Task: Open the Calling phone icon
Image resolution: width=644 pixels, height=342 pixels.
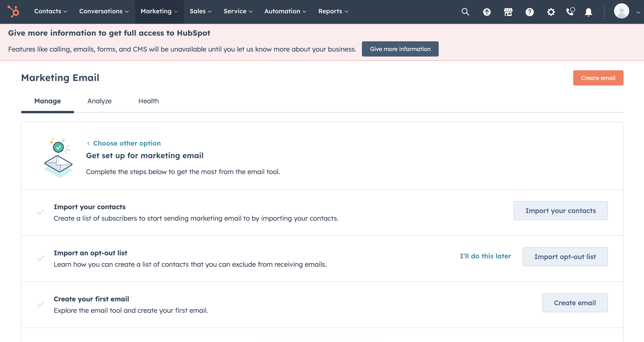Action: click(x=571, y=11)
